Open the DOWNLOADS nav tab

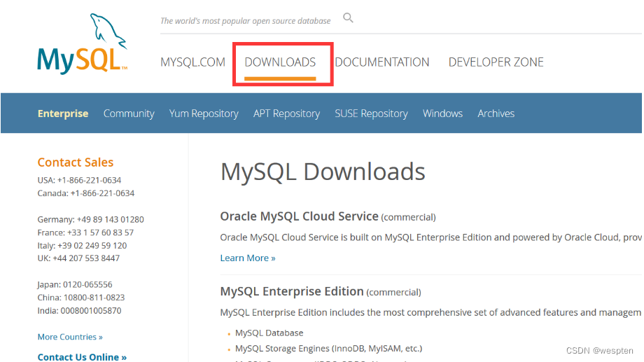(x=280, y=62)
